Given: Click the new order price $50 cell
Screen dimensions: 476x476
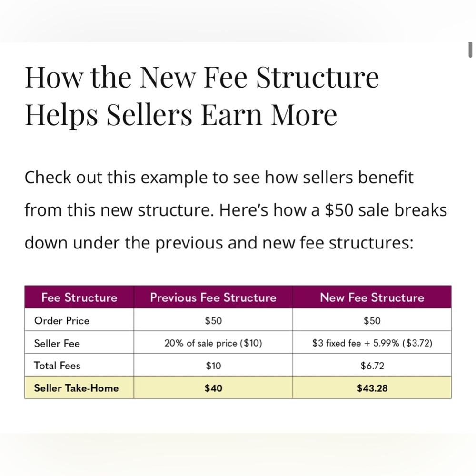Looking at the screenshot, I should pos(372,320).
